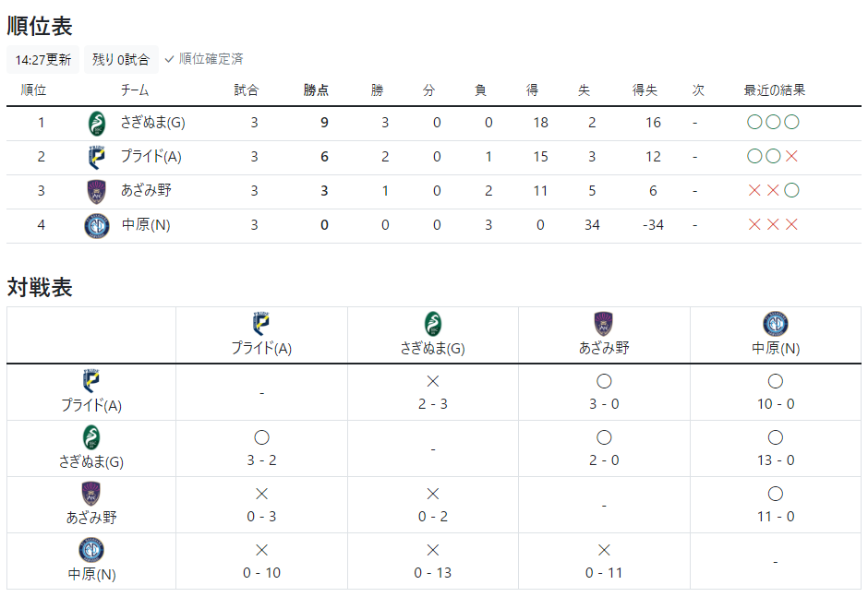Click the 中原(N) emblem in standings row 4
868x597 pixels.
97,226
